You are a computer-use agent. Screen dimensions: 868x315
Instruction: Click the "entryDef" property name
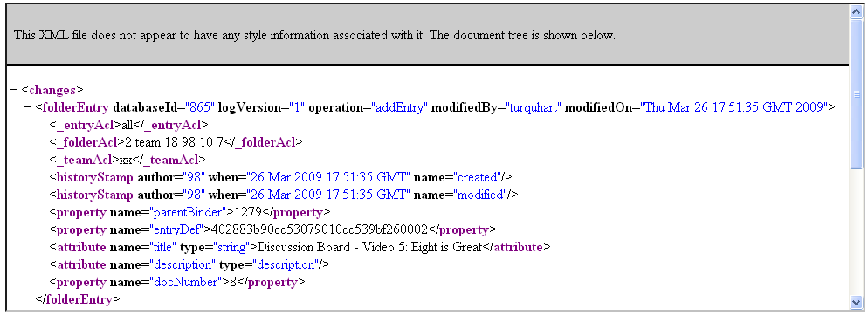pyautogui.click(x=177, y=229)
